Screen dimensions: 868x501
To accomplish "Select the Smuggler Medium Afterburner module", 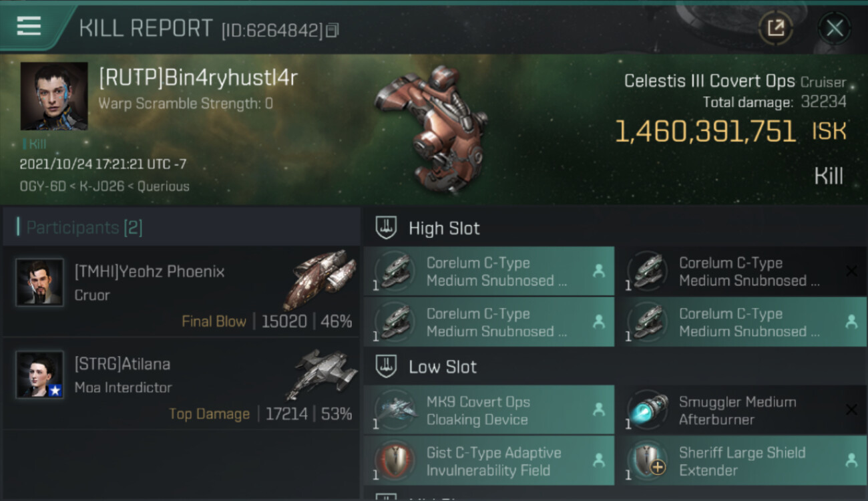I will click(742, 410).
